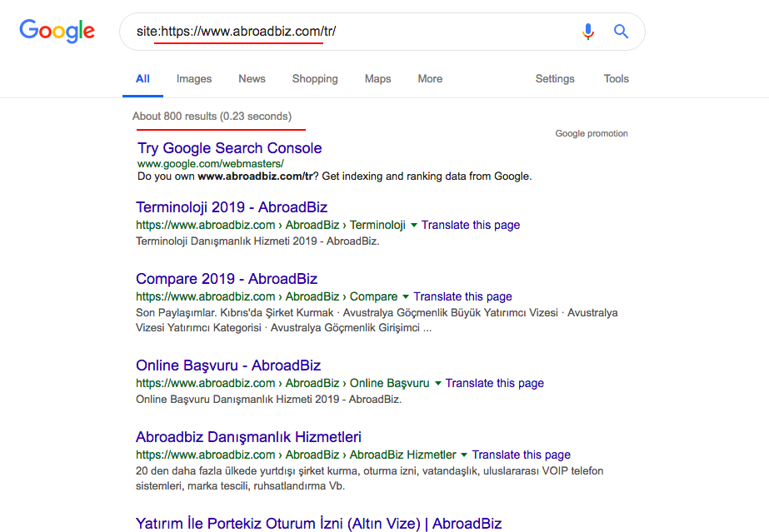Open the search Settings menu
The height and width of the screenshot is (532, 769).
555,79
